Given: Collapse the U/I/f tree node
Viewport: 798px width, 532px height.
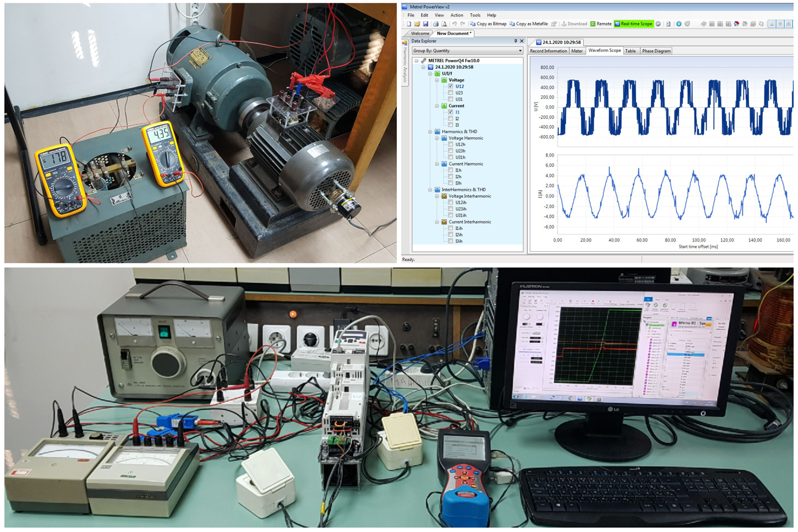Looking at the screenshot, I should 430,73.
